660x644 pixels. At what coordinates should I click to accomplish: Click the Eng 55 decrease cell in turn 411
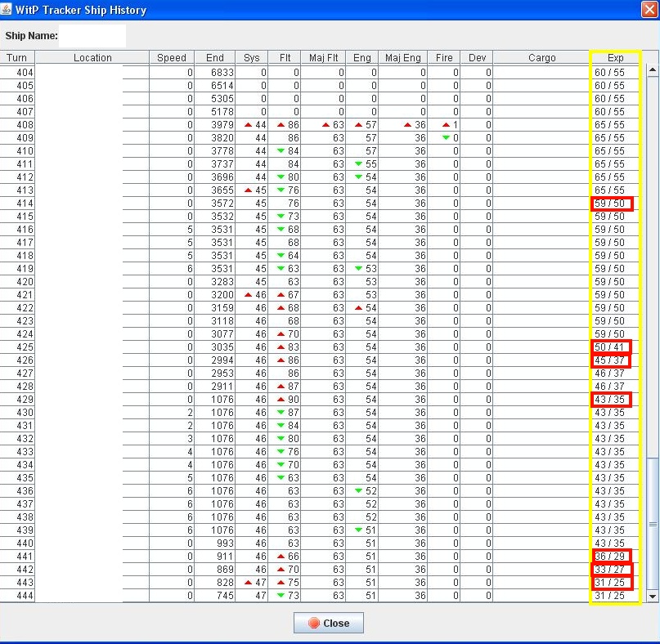pyautogui.click(x=362, y=163)
